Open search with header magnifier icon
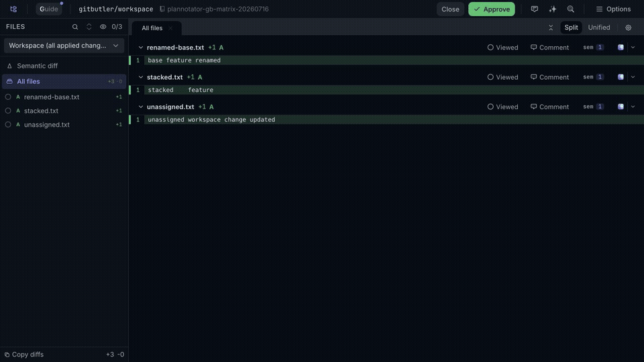This screenshot has width=644, height=362. coord(570,9)
